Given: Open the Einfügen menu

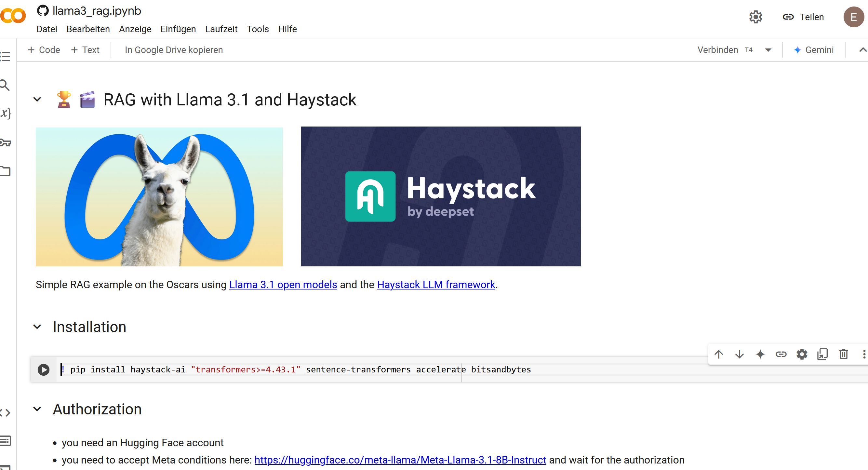Looking at the screenshot, I should 178,29.
